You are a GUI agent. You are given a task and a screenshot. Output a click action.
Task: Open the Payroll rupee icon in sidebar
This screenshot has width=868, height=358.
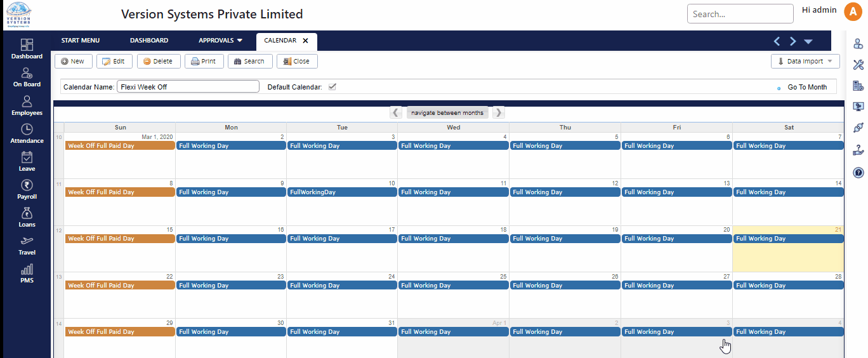coord(27,185)
